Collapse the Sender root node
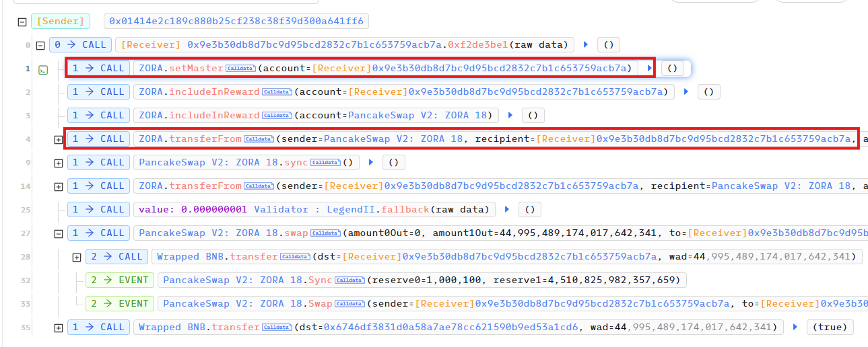Screen dimensions: 868x347 [22, 22]
